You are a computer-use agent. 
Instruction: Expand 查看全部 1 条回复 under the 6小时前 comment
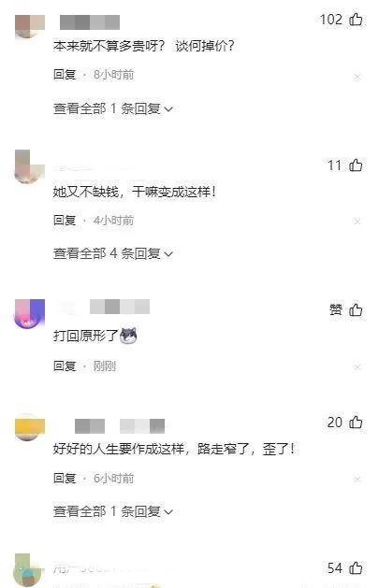click(x=112, y=511)
